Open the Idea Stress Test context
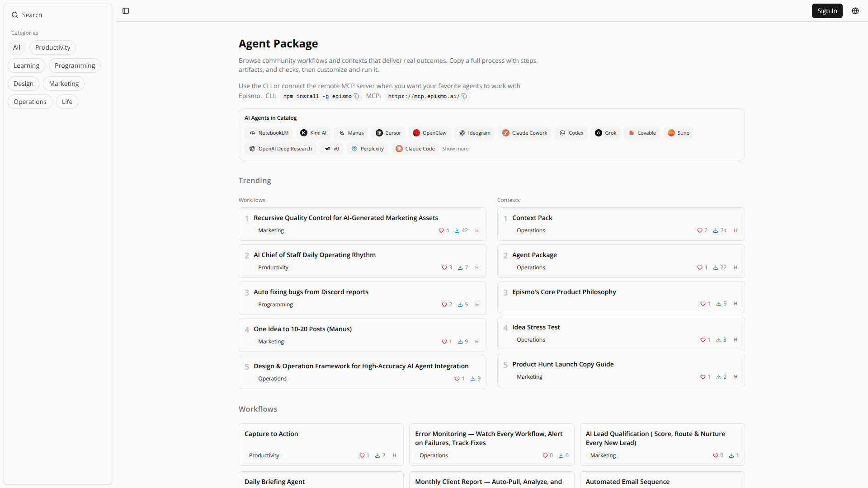The image size is (868, 488). pyautogui.click(x=536, y=327)
